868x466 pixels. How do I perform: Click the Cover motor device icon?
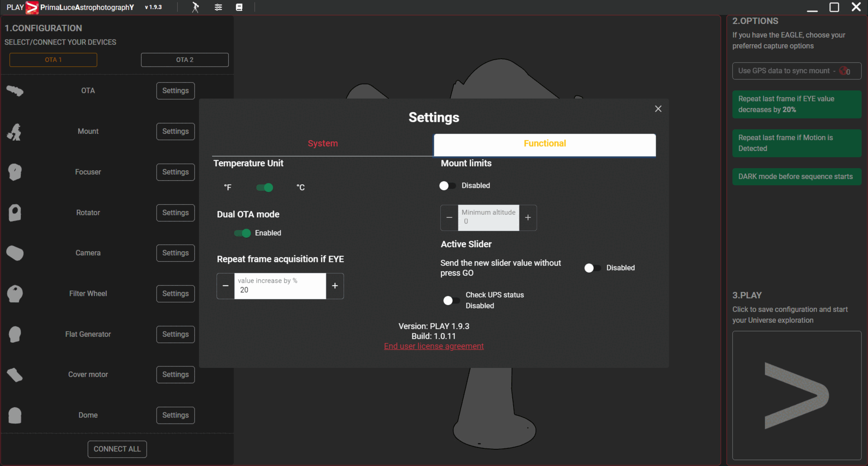click(x=15, y=375)
